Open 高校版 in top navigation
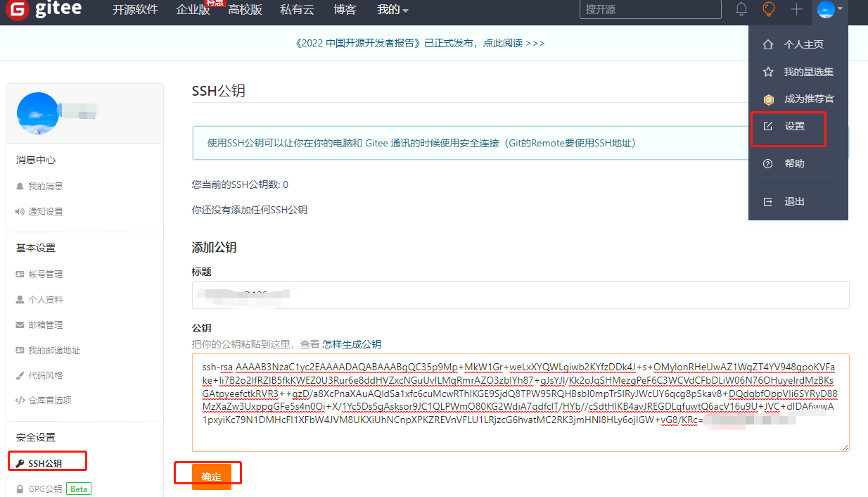This screenshot has height=497, width=868. 245,10
